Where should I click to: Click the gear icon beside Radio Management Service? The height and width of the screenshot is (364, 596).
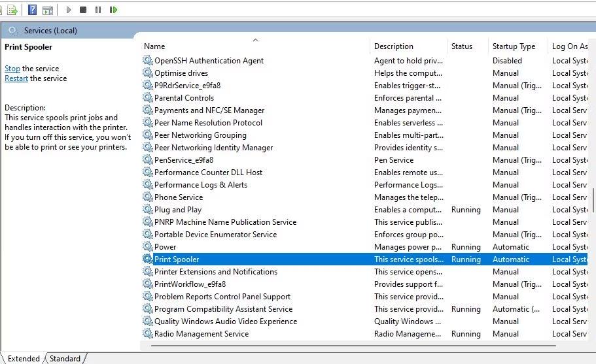tap(147, 334)
